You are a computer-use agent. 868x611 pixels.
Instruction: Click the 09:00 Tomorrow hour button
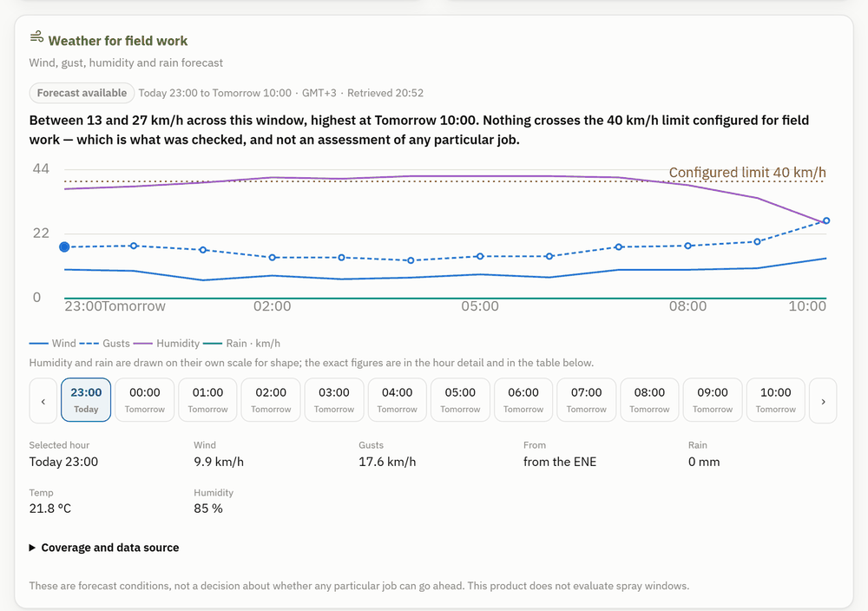coord(713,400)
